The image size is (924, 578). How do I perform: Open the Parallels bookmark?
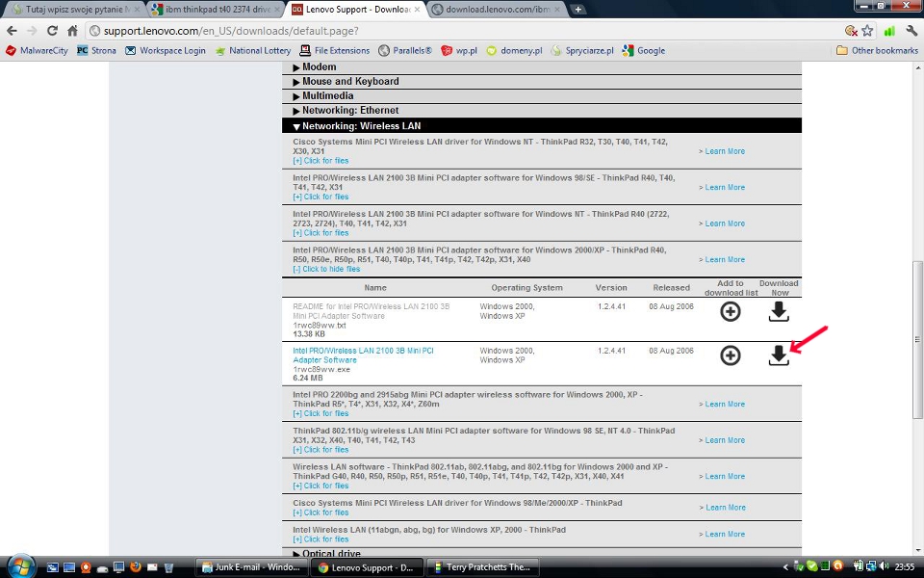pos(405,51)
